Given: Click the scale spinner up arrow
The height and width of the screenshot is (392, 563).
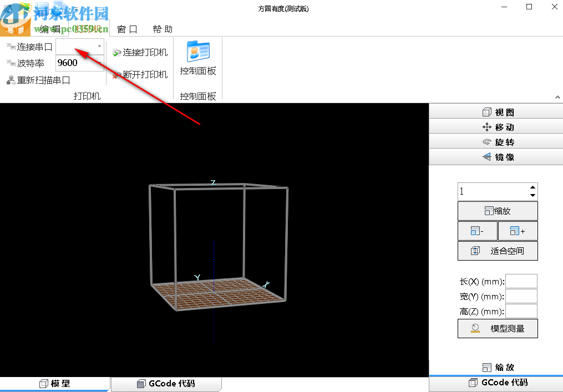Looking at the screenshot, I should point(533,187).
